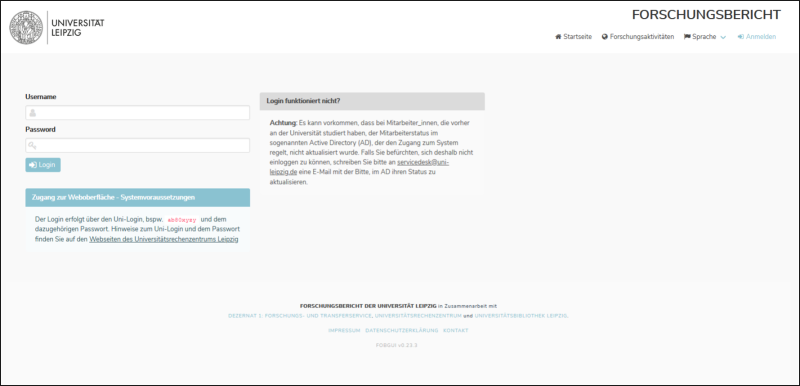This screenshot has width=800, height=386.
Task: Click the globe icon beside Forschungsaktivitäten
Action: tap(605, 37)
